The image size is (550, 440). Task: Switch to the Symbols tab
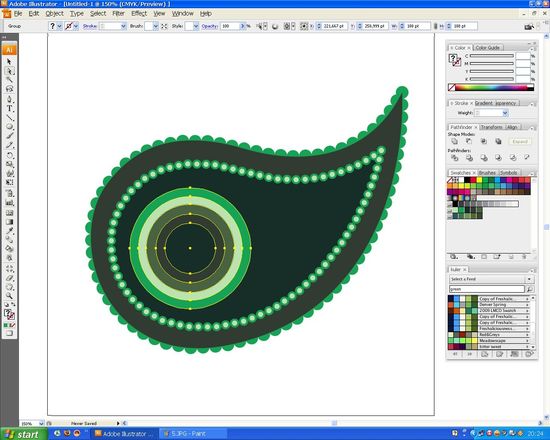(509, 173)
